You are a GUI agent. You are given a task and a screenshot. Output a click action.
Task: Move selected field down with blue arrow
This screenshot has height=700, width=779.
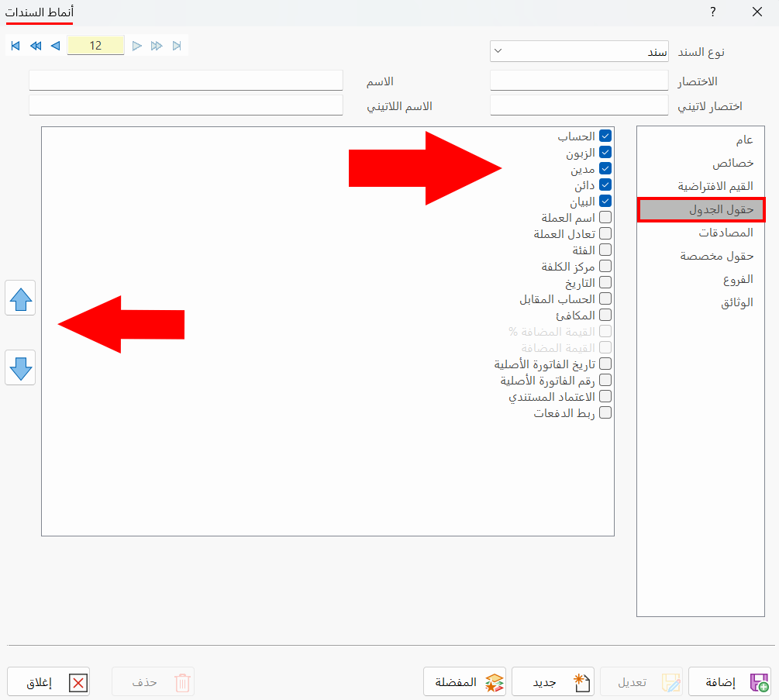pyautogui.click(x=20, y=367)
